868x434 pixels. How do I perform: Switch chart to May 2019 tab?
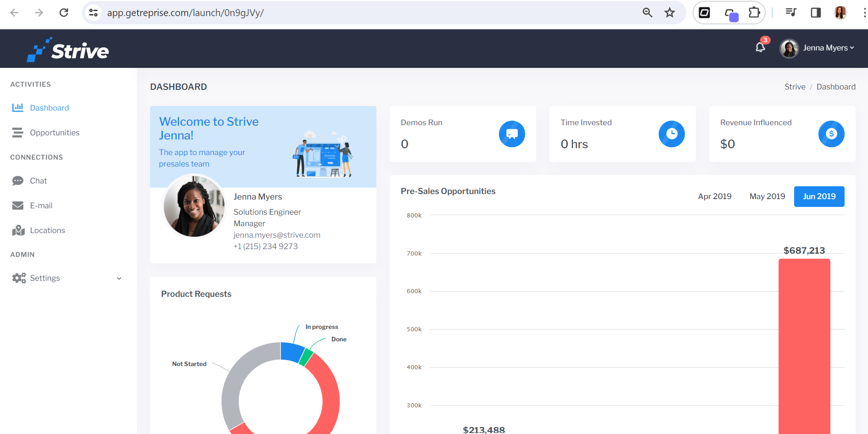767,196
